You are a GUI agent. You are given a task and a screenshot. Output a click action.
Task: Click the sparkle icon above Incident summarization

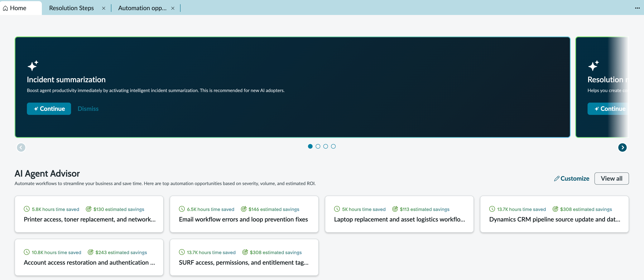pyautogui.click(x=33, y=65)
